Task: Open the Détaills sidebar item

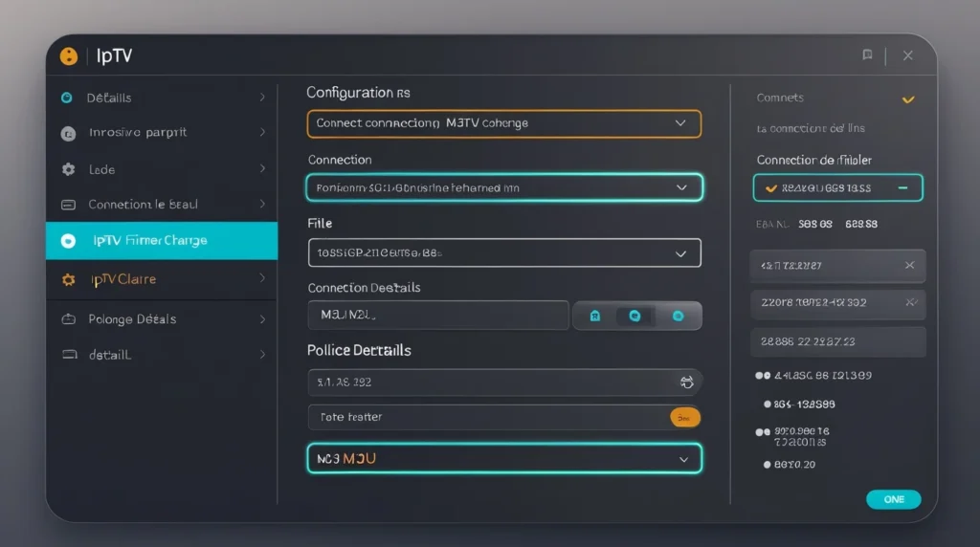Action: click(162, 98)
